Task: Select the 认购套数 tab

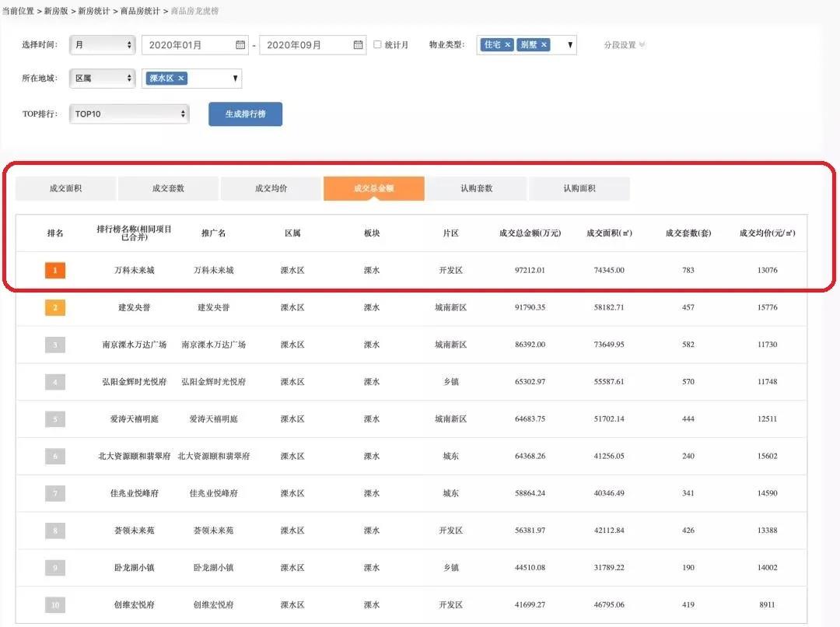Action: [476, 188]
